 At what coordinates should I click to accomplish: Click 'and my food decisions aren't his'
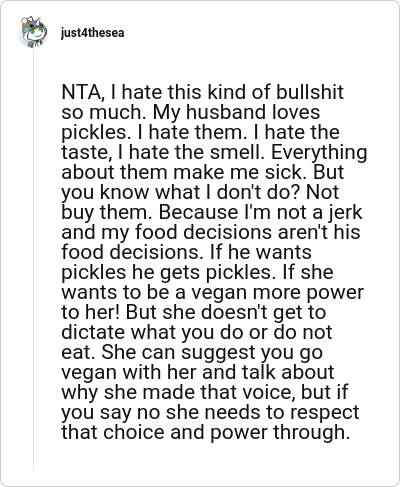click(211, 232)
